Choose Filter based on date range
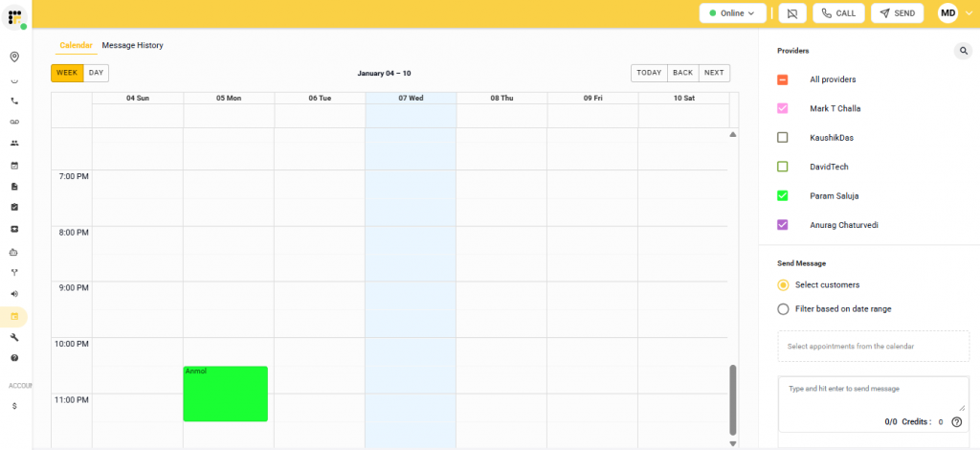980x450 pixels. point(783,308)
